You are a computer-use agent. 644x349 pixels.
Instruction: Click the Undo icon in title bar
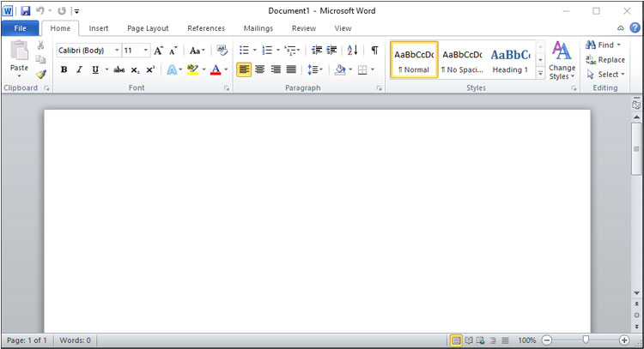40,10
